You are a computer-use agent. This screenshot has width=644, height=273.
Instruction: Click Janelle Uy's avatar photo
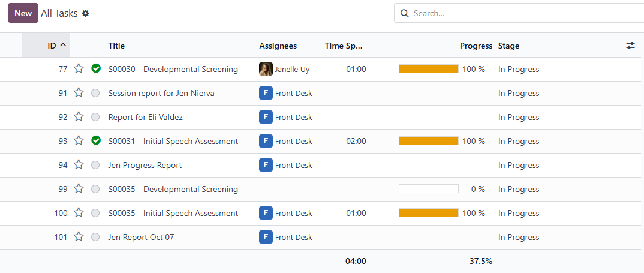266,69
